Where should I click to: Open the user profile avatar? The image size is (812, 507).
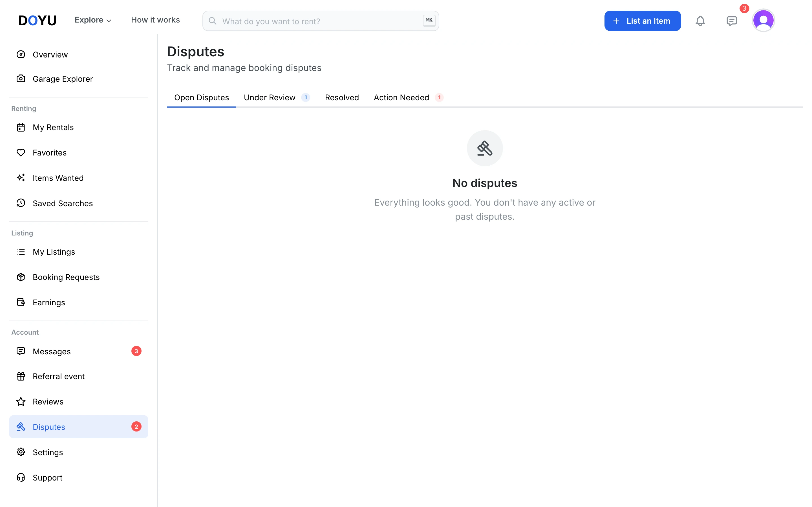(763, 21)
